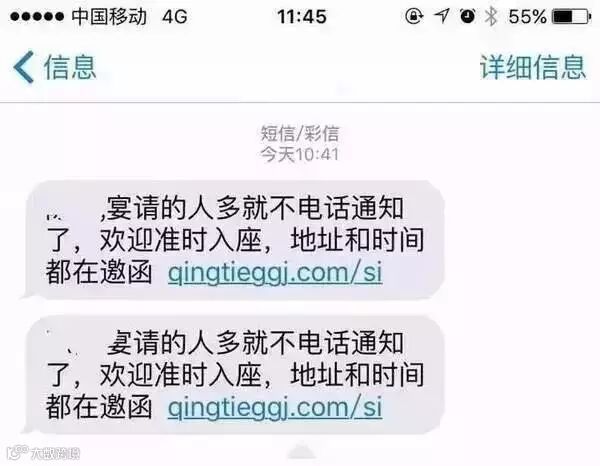Tap the rotation lock status icon

click(x=414, y=16)
